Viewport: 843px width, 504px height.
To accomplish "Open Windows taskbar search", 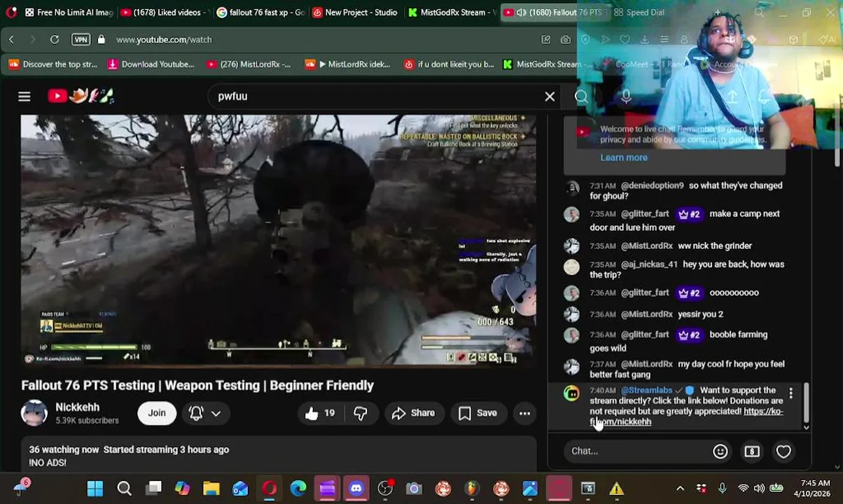I will (x=124, y=489).
